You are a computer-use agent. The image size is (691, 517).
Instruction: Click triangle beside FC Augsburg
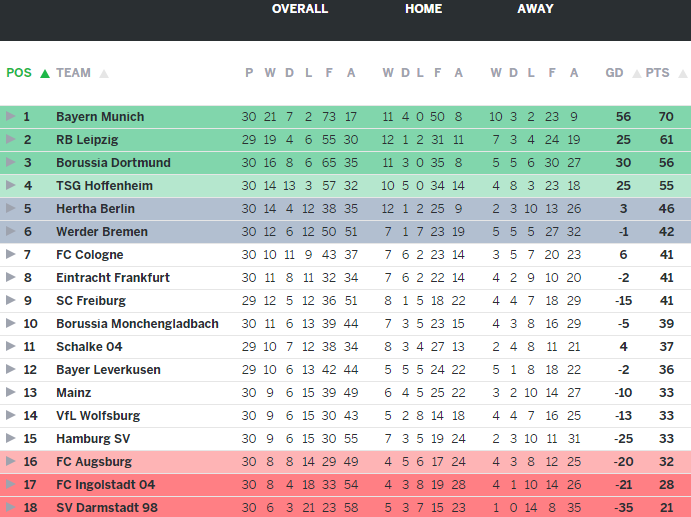click(10, 462)
